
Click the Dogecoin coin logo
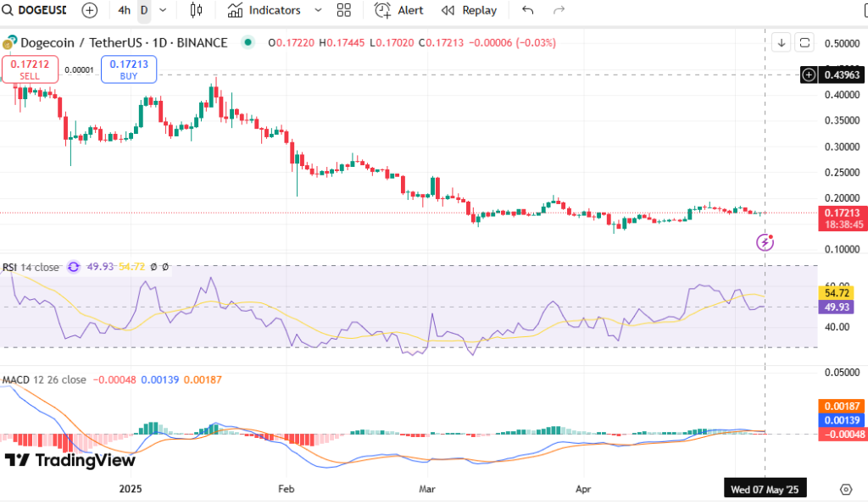(x=9, y=42)
